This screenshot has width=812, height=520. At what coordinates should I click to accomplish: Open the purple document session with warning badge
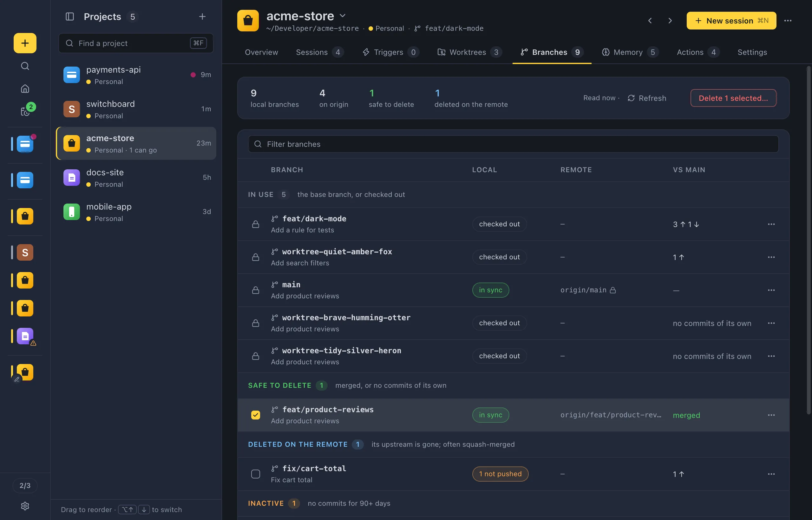coord(26,336)
